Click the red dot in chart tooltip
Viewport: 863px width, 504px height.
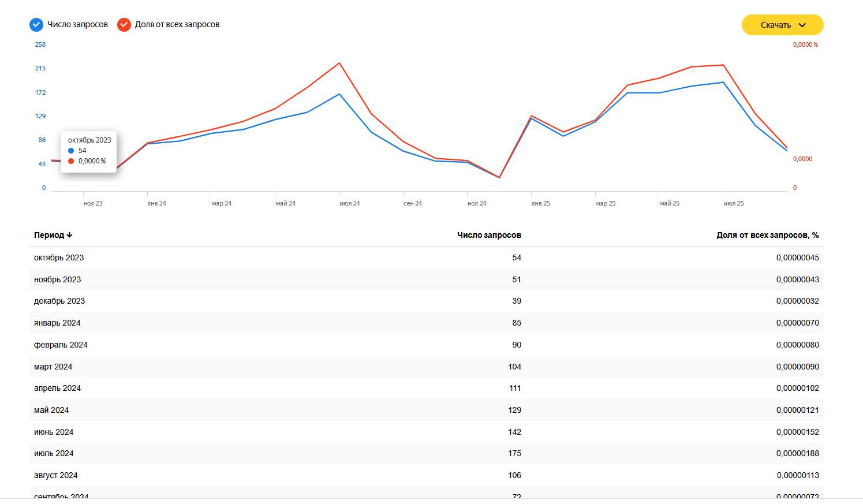click(71, 161)
